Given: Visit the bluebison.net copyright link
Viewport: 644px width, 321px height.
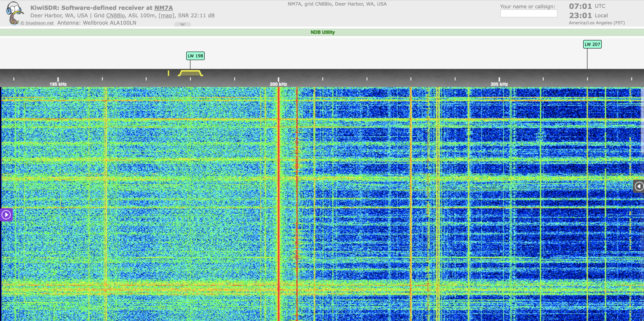Looking at the screenshot, I should pyautogui.click(x=37, y=23).
